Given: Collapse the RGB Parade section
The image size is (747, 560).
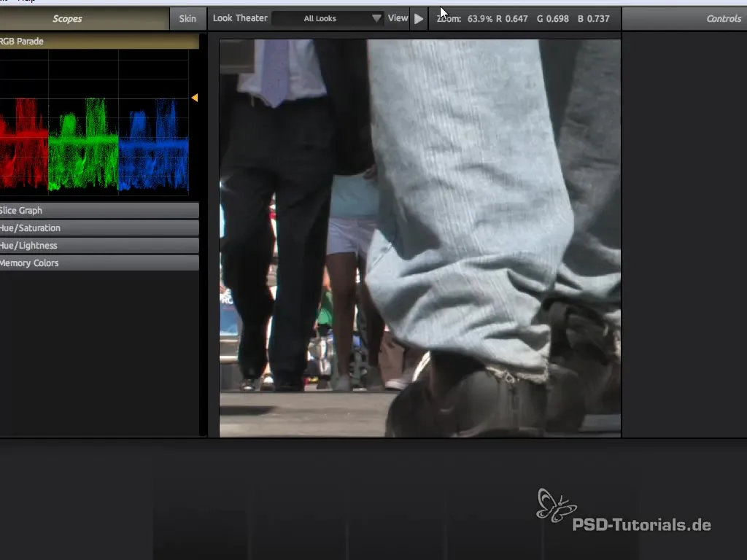Looking at the screenshot, I should pos(99,42).
